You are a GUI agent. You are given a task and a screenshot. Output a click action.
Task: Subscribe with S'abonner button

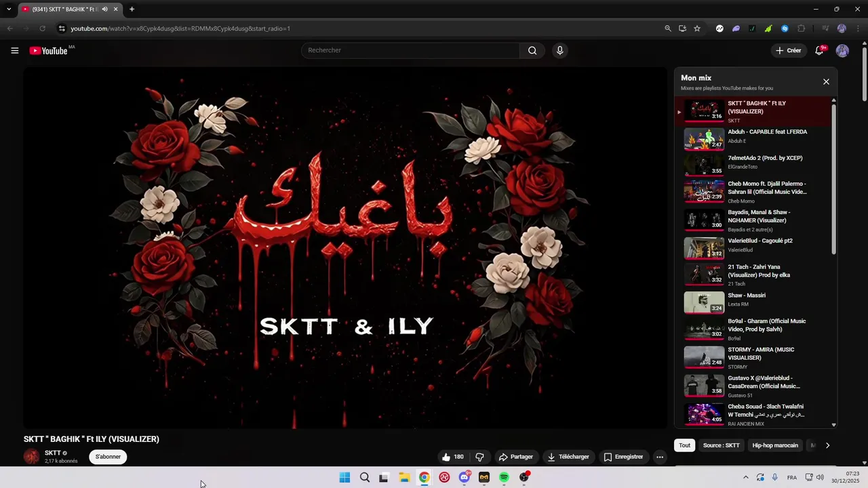click(108, 457)
